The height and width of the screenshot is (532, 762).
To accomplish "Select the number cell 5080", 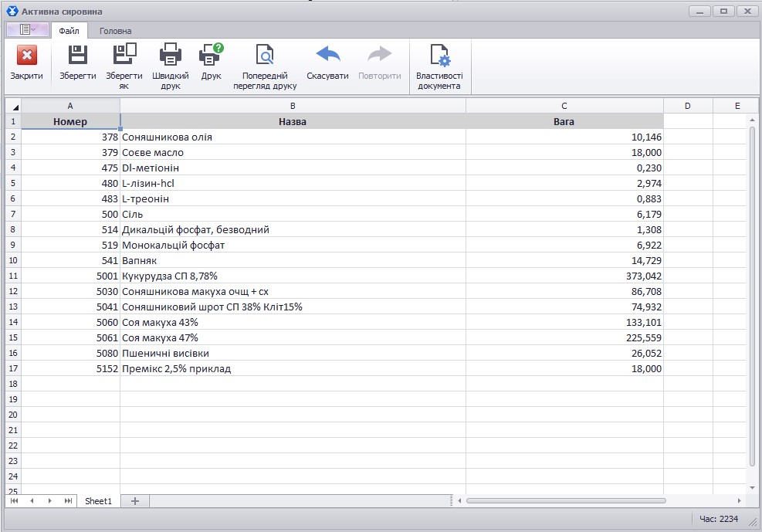I will [x=70, y=353].
